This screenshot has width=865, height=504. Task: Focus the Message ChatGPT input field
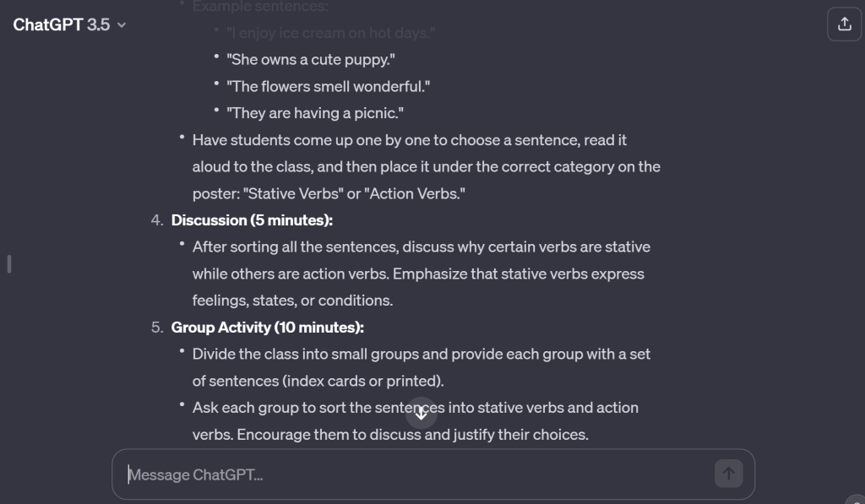pos(414,474)
